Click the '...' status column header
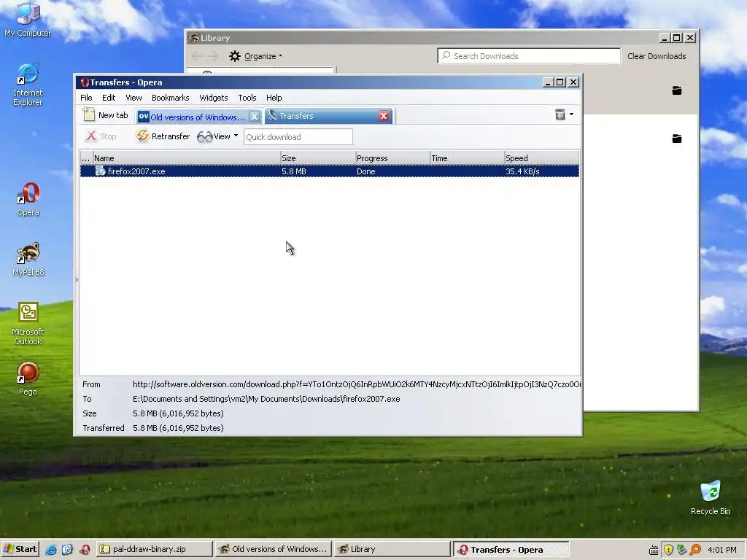 86,158
